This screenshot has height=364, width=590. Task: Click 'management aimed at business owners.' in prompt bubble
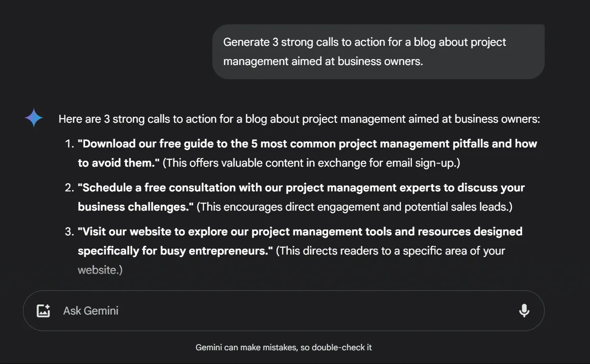(x=323, y=61)
